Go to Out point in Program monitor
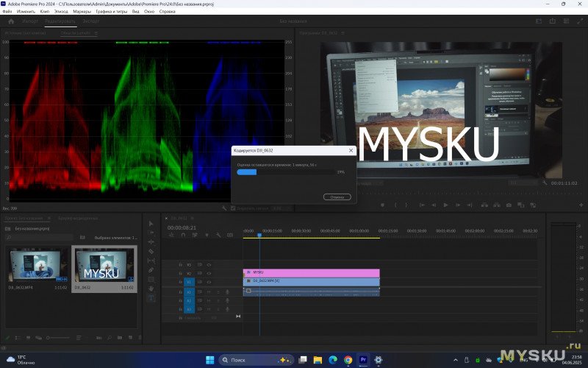 [x=470, y=205]
